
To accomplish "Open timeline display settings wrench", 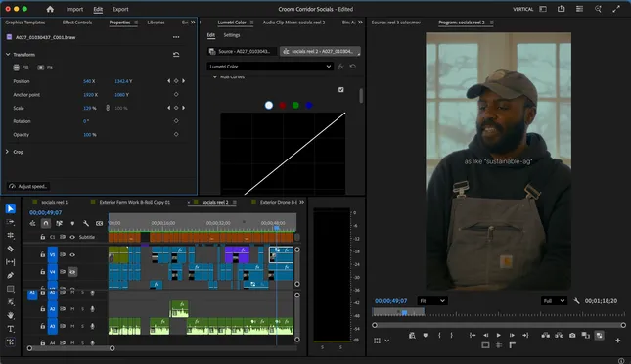I will pos(86,223).
